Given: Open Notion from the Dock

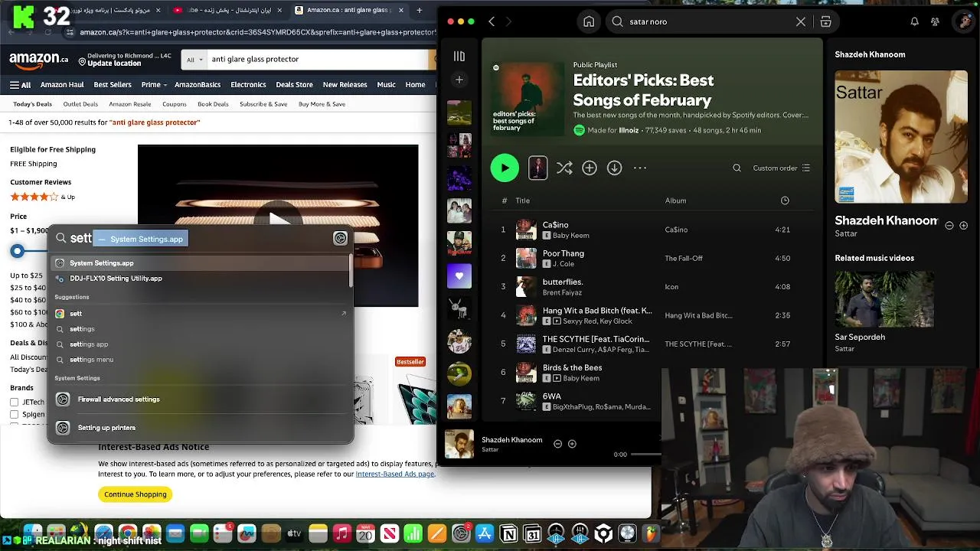Looking at the screenshot, I should click(508, 533).
